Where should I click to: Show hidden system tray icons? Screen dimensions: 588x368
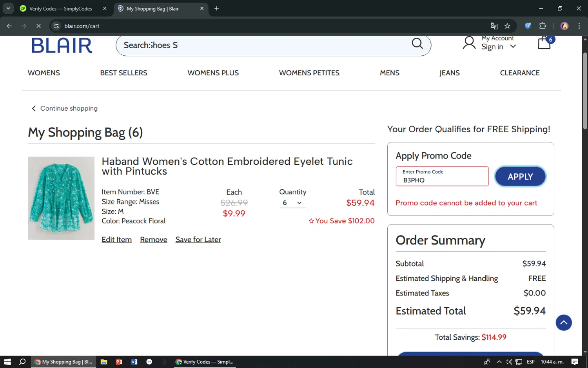pos(499,362)
